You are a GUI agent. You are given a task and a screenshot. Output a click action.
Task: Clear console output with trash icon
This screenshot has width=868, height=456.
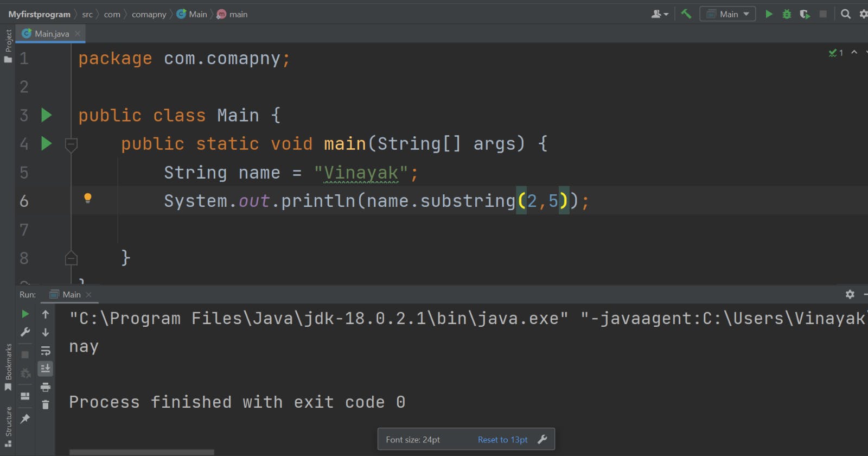pyautogui.click(x=46, y=405)
